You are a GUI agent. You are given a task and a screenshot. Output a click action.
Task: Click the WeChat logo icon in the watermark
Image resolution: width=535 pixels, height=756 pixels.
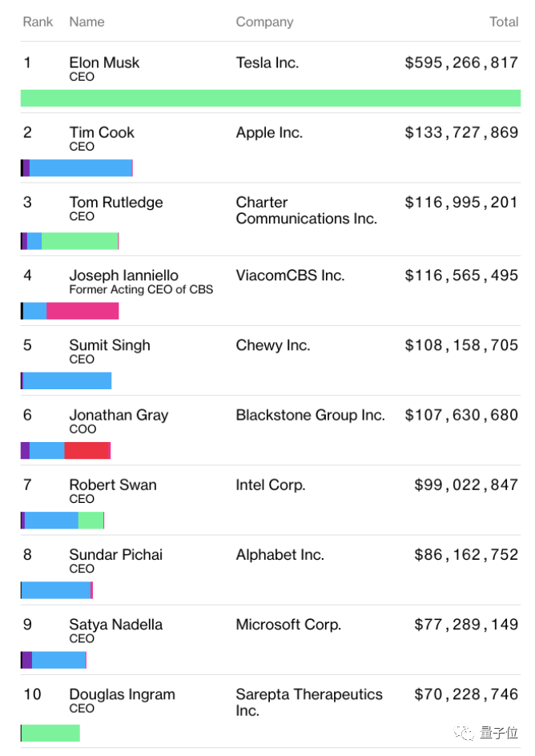coord(464,733)
